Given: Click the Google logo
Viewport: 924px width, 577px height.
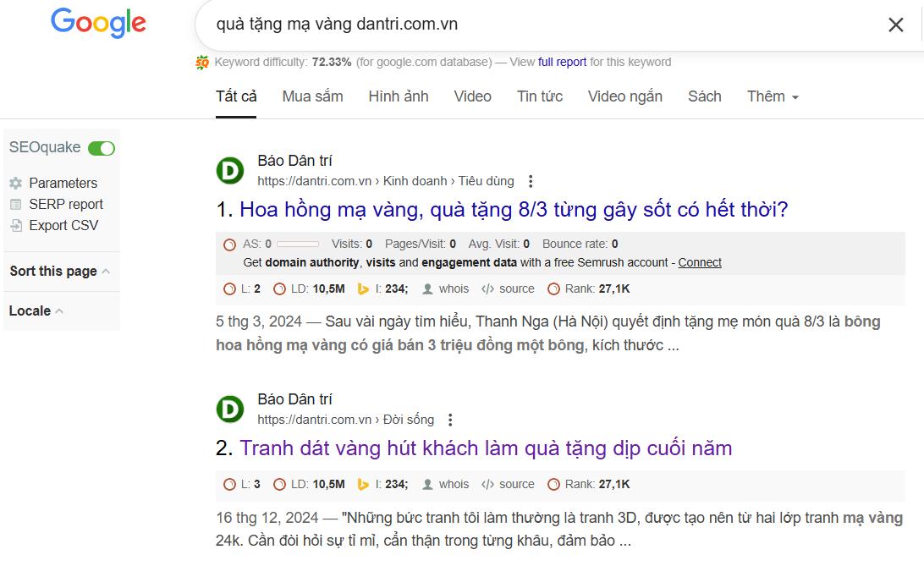Looking at the screenshot, I should (x=98, y=23).
